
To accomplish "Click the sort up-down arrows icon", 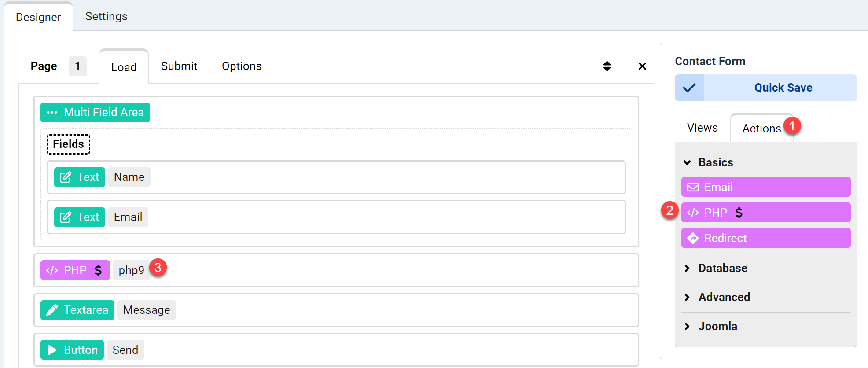I will 607,66.
